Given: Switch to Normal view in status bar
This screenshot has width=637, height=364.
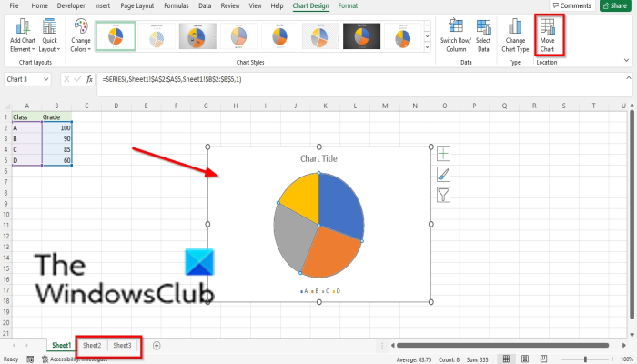Looking at the screenshot, I should [x=506, y=359].
